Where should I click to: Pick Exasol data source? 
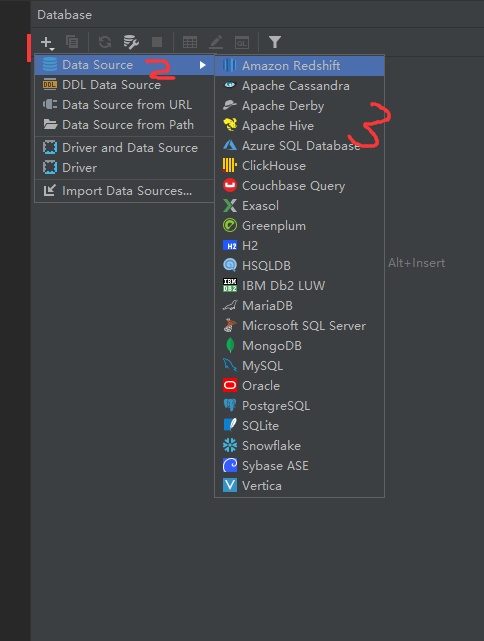pyautogui.click(x=299, y=206)
